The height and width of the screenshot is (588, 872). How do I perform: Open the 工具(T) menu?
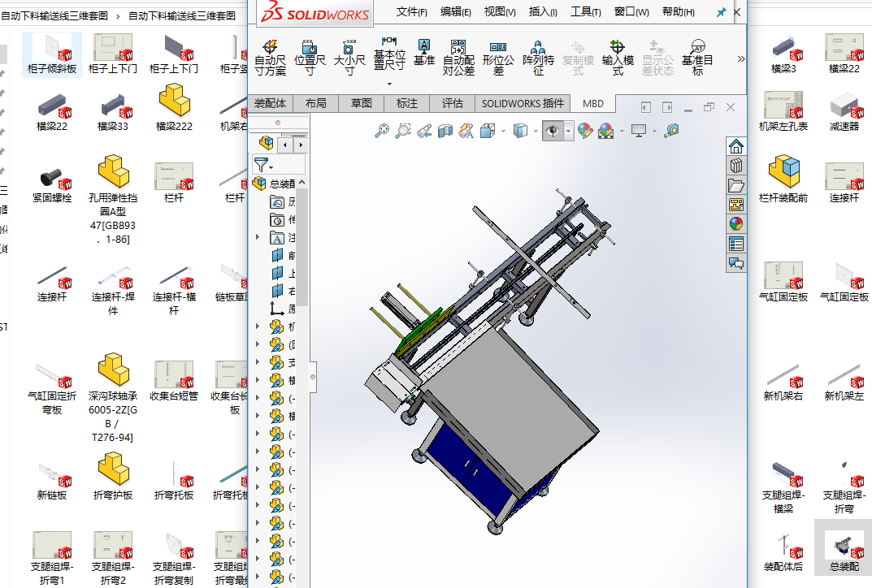point(585,12)
